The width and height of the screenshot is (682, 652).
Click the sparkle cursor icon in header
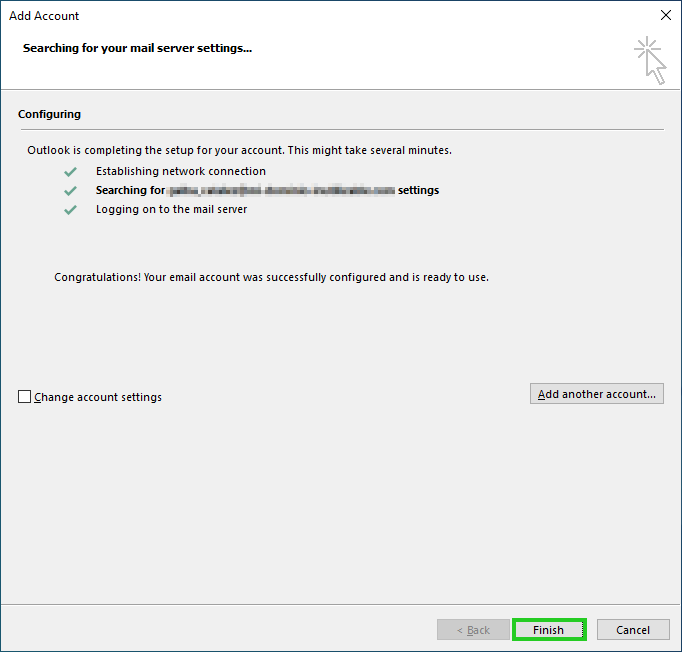(650, 60)
